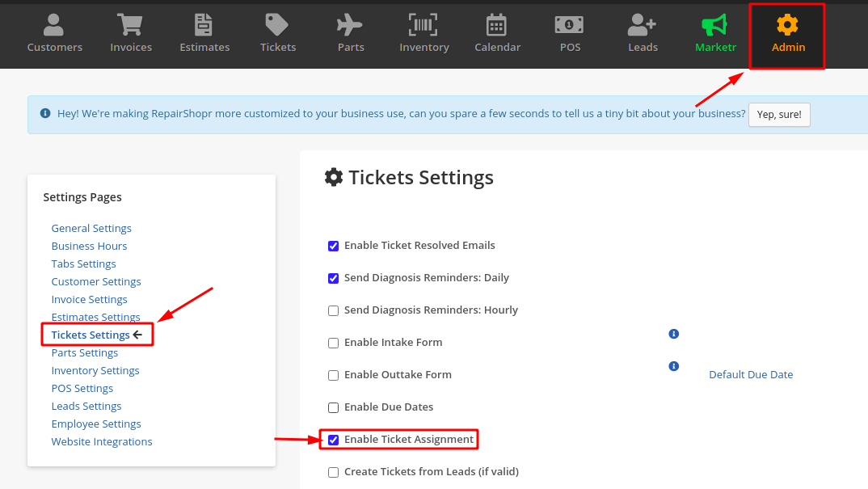Select the POS nav label
The width and height of the screenshot is (868, 489).
[x=570, y=47]
